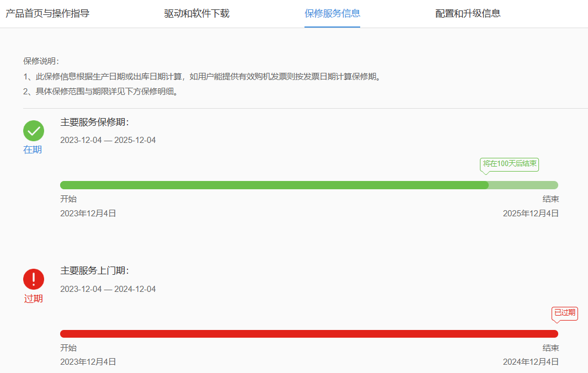Click the end date 2024年12月4日
The height and width of the screenshot is (373, 588).
point(531,362)
